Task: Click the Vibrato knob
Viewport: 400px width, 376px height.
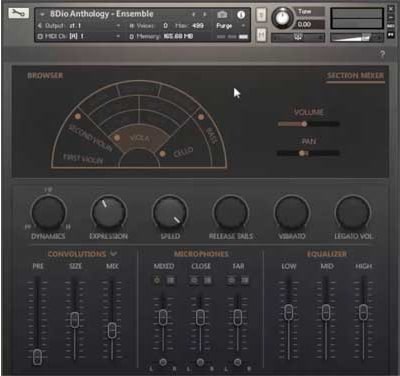Action: coord(292,213)
